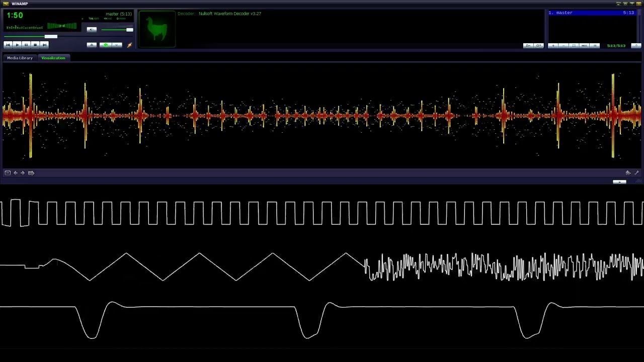Open visualization settings wrench icon
The height and width of the screenshot is (362, 644).
tap(636, 173)
